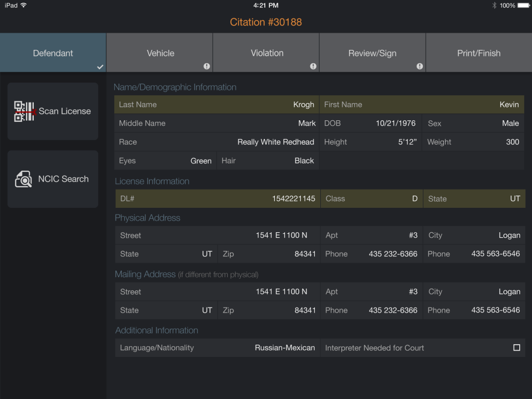Image resolution: width=532 pixels, height=399 pixels.
Task: Select the DOB field showing 10/21/1976
Action: tap(371, 123)
